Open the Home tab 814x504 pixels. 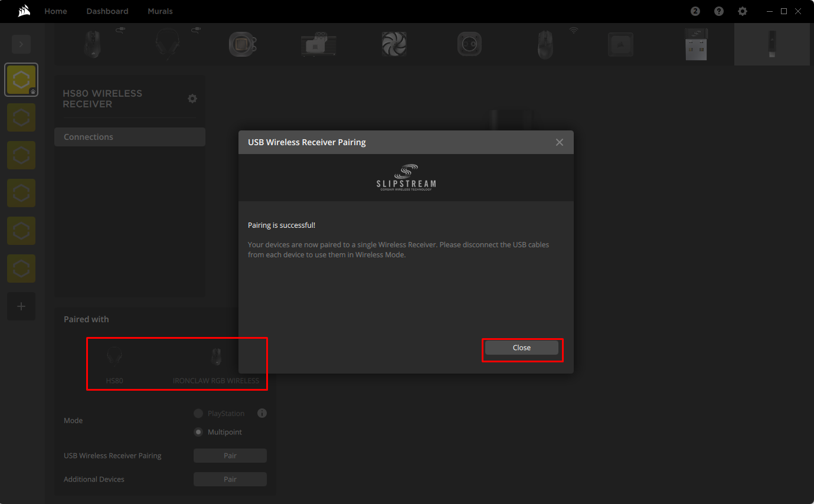pos(55,11)
